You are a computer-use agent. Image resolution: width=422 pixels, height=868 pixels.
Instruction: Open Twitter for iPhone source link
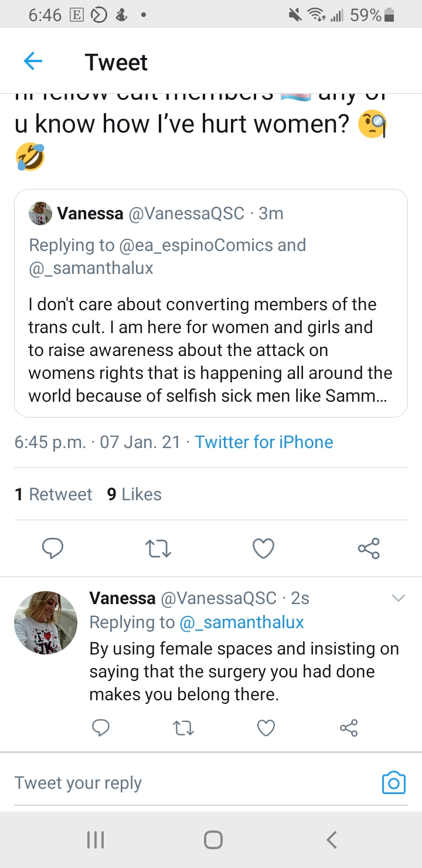(x=264, y=442)
